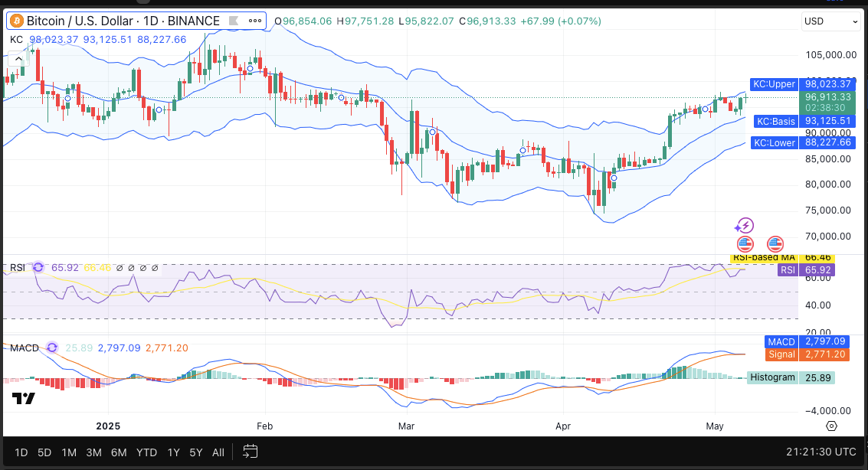The image size is (868, 470).
Task: Click the RSI-based MA label
Action: tap(764, 258)
